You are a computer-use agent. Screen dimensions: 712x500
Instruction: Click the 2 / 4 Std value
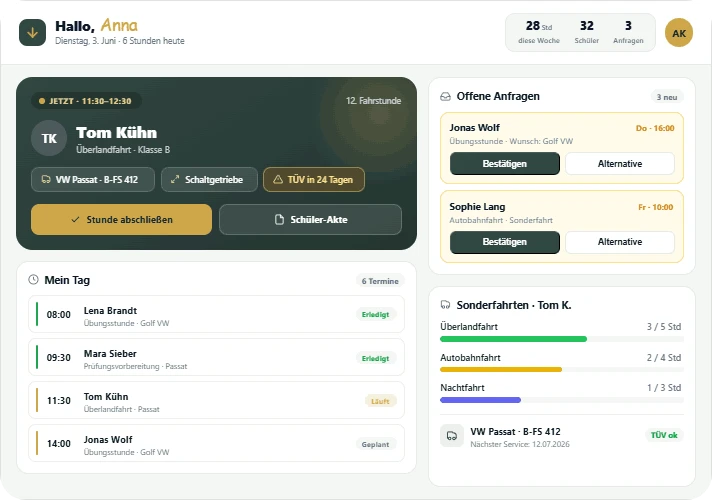pyautogui.click(x=664, y=357)
